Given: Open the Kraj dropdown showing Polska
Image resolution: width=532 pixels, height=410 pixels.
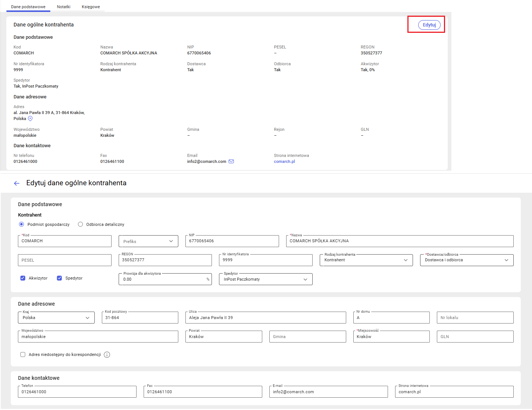Looking at the screenshot, I should click(56, 318).
